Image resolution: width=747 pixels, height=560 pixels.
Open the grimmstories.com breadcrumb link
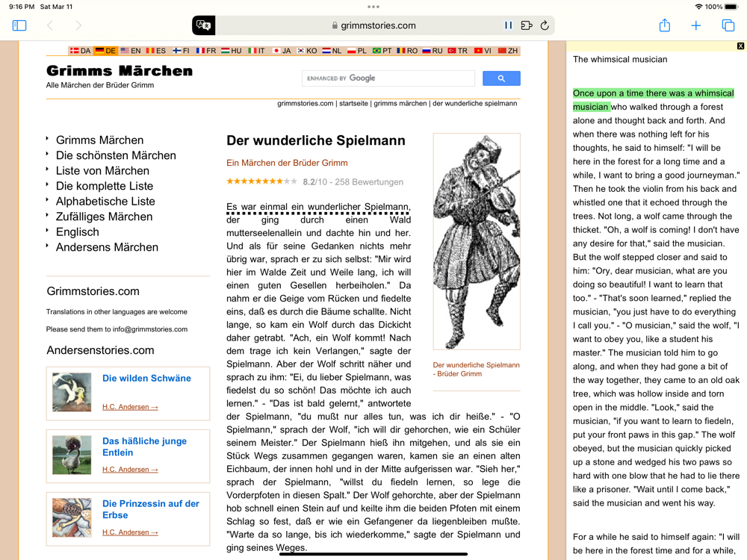point(306,103)
